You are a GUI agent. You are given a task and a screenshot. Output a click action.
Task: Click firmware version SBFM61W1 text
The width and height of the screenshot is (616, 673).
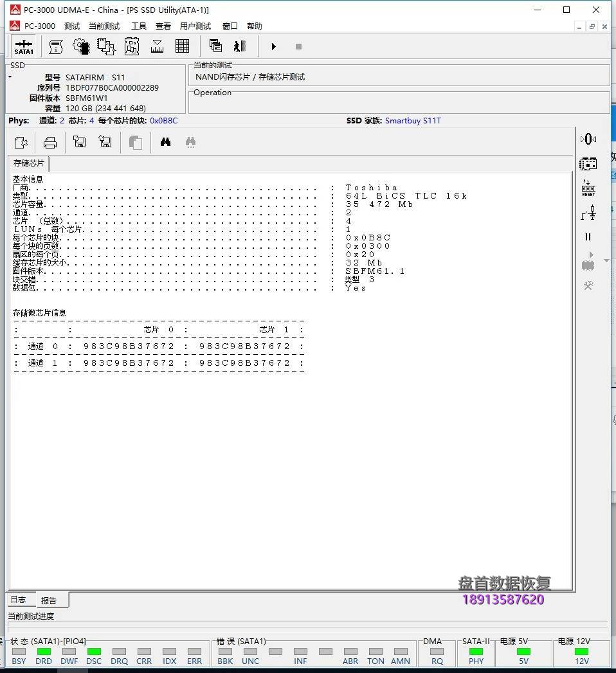pos(86,98)
